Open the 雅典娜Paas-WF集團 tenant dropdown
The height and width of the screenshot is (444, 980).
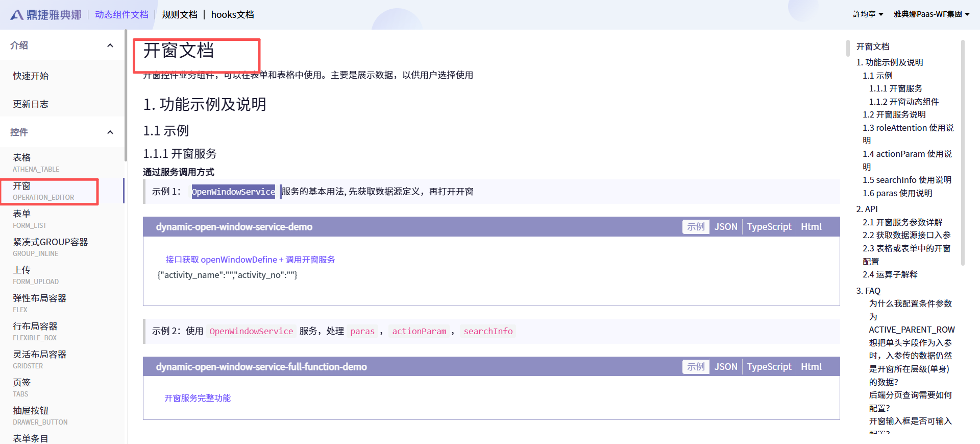pos(931,14)
